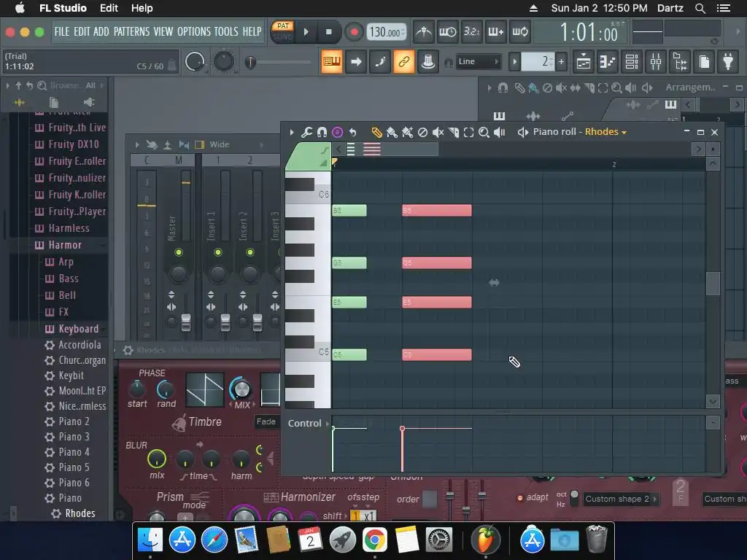Toggle Insert 1 enable LED in mixer
The height and width of the screenshot is (560, 747).
217,252
